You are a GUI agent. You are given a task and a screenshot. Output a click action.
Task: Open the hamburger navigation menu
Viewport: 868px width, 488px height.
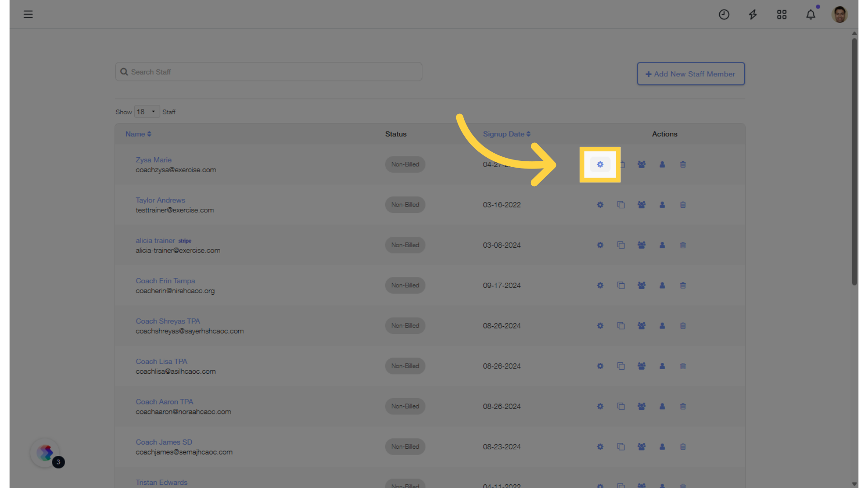(28, 14)
